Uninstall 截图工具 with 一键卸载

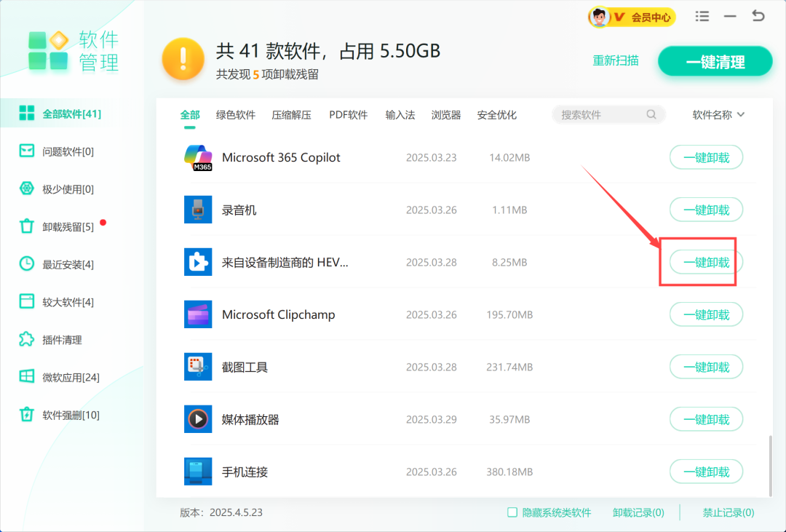click(706, 367)
